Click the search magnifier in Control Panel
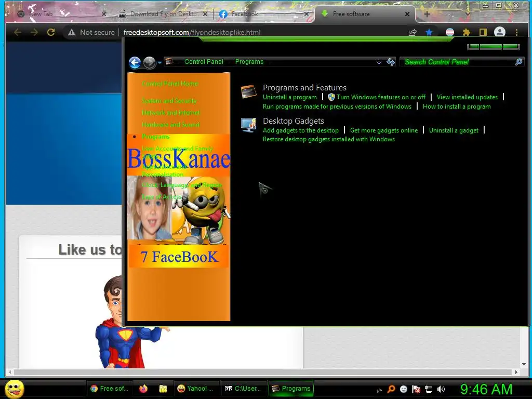This screenshot has height=399, width=532. (518, 62)
